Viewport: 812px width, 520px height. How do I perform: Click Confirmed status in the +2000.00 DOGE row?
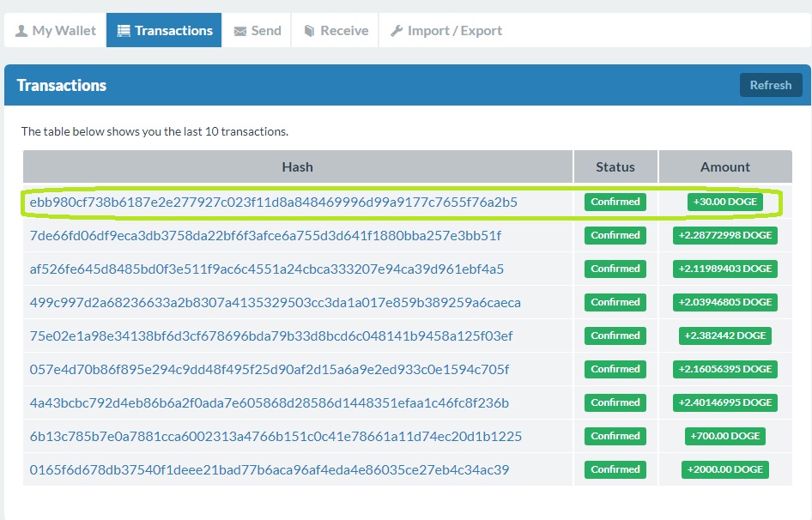pos(615,469)
